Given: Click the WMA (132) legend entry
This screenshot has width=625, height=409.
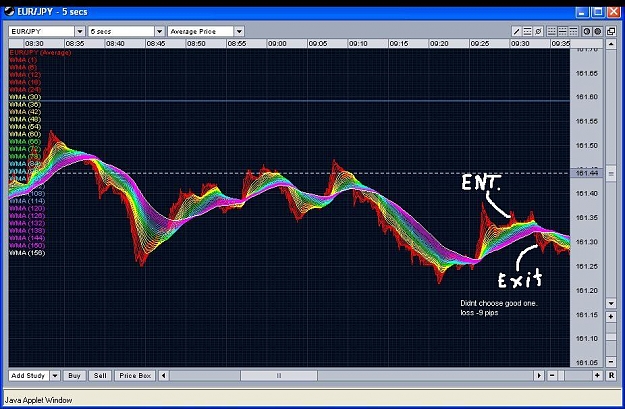Looking at the screenshot, I should pyautogui.click(x=27, y=223).
